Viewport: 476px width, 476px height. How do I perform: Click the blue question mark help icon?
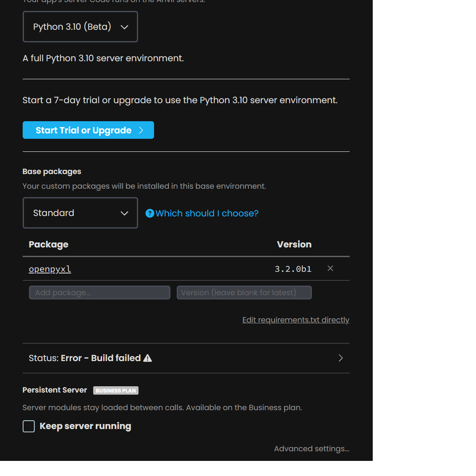150,213
